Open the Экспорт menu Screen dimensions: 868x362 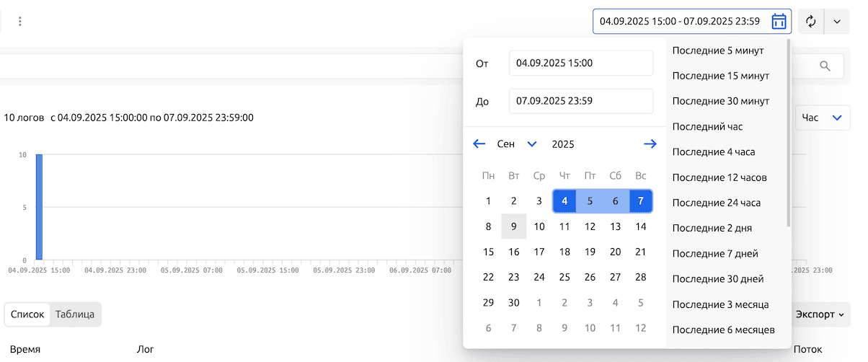[820, 314]
